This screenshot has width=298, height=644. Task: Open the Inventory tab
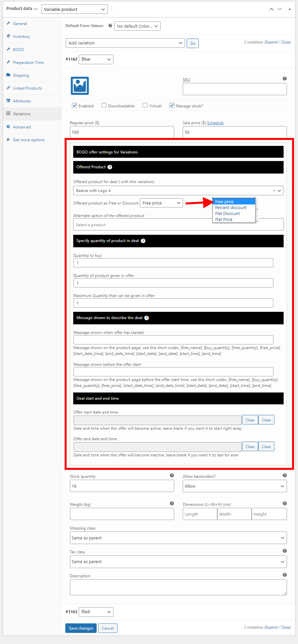(x=32, y=37)
